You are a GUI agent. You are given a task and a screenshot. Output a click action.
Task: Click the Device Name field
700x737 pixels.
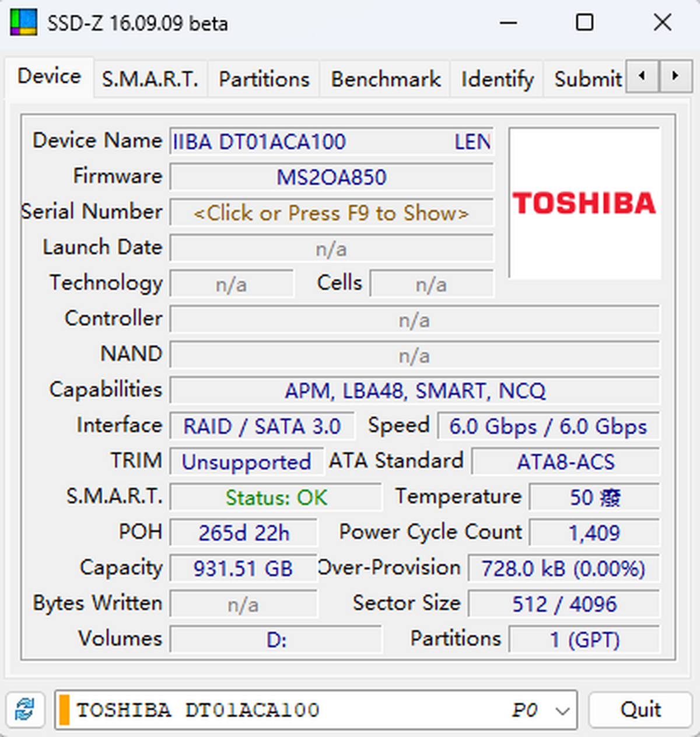point(331,142)
